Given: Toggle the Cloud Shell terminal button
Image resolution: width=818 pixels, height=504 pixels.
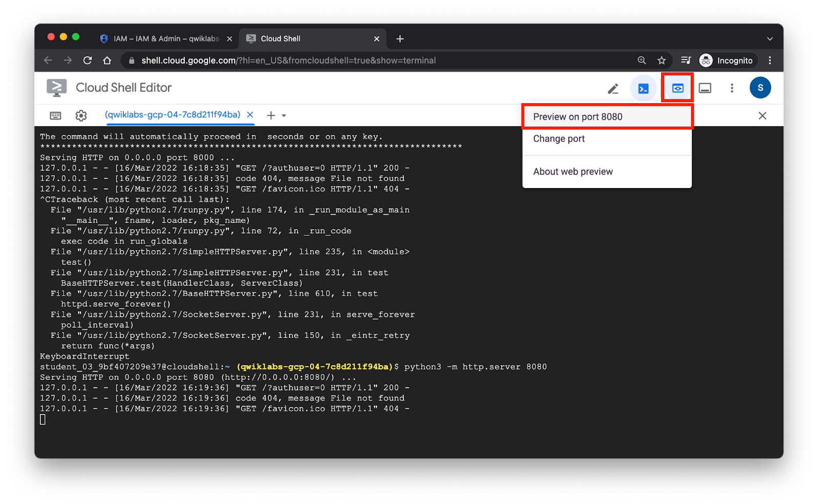Looking at the screenshot, I should coord(643,88).
